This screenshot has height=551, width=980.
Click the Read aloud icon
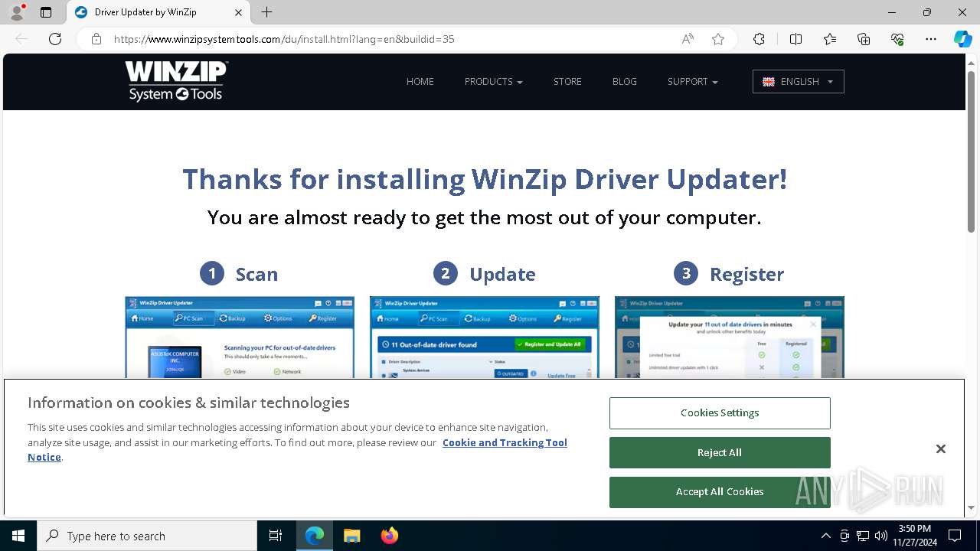coord(688,39)
